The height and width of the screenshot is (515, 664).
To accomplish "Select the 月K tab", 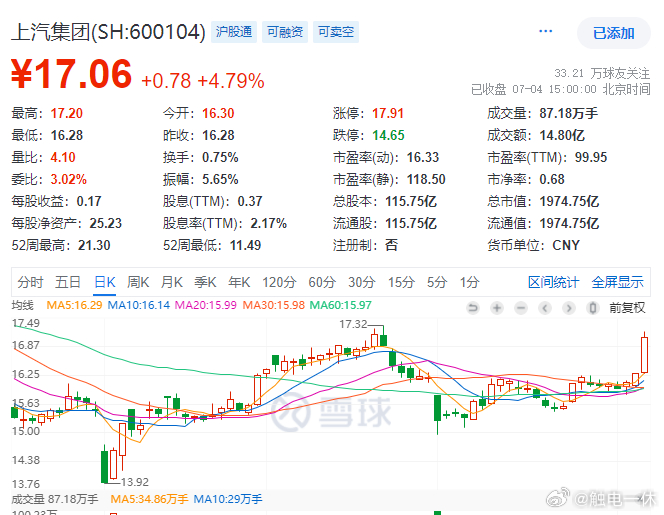I will pyautogui.click(x=172, y=282).
